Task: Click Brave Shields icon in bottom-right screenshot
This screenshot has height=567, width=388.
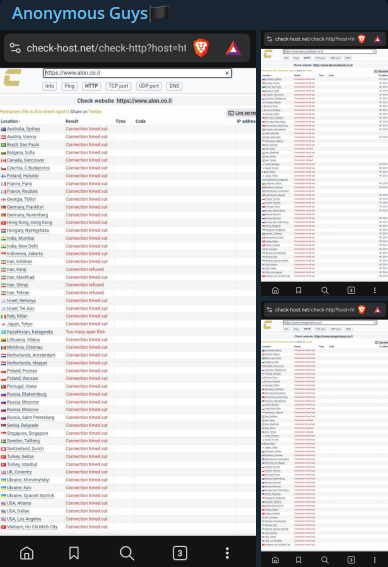Action: (362, 310)
